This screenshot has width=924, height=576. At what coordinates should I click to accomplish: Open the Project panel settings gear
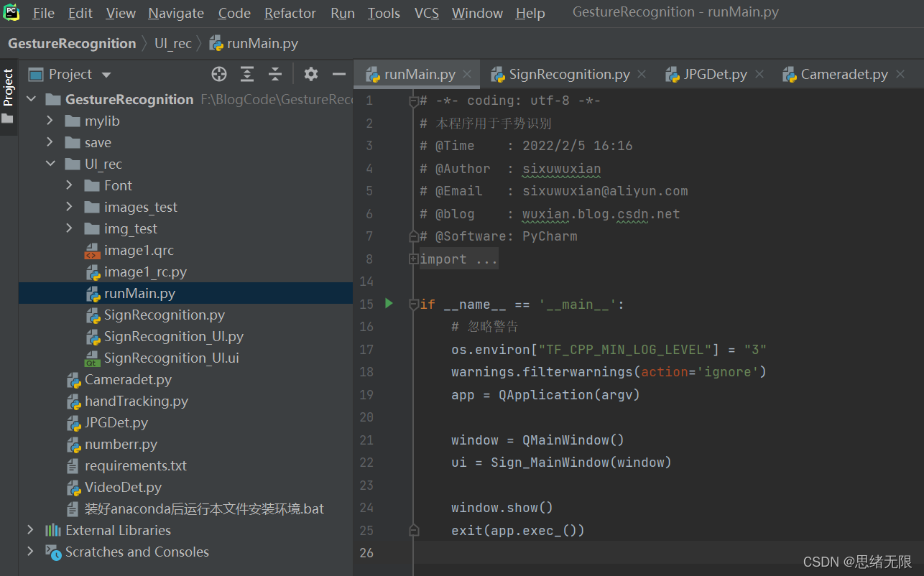[310, 74]
